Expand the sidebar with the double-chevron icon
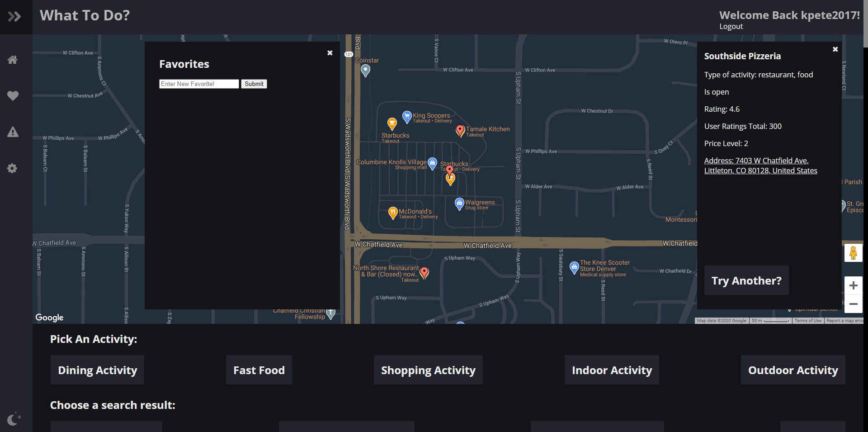 (14, 17)
